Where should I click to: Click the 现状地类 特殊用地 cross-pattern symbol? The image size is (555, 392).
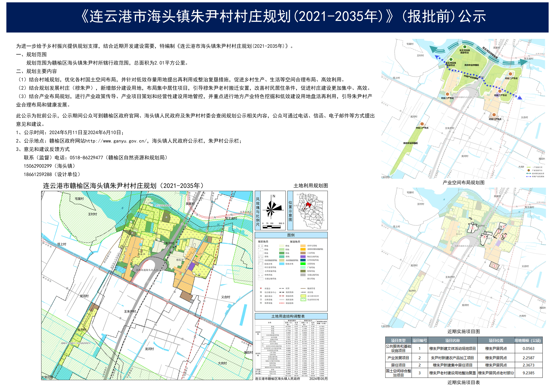point(261,275)
